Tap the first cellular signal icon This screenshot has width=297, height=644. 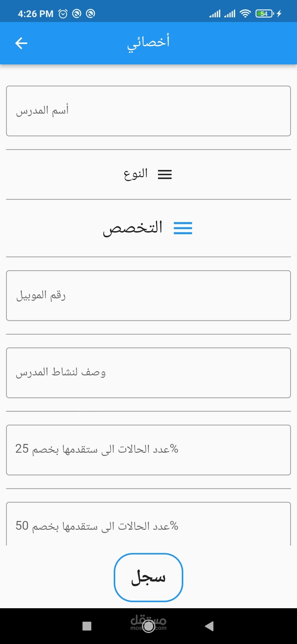pos(215,13)
